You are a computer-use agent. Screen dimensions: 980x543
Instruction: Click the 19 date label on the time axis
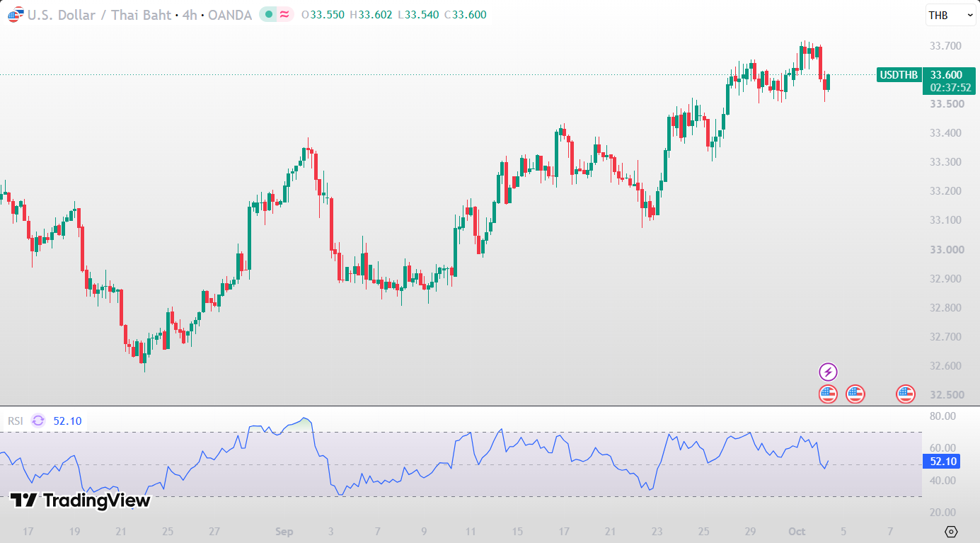click(x=74, y=531)
